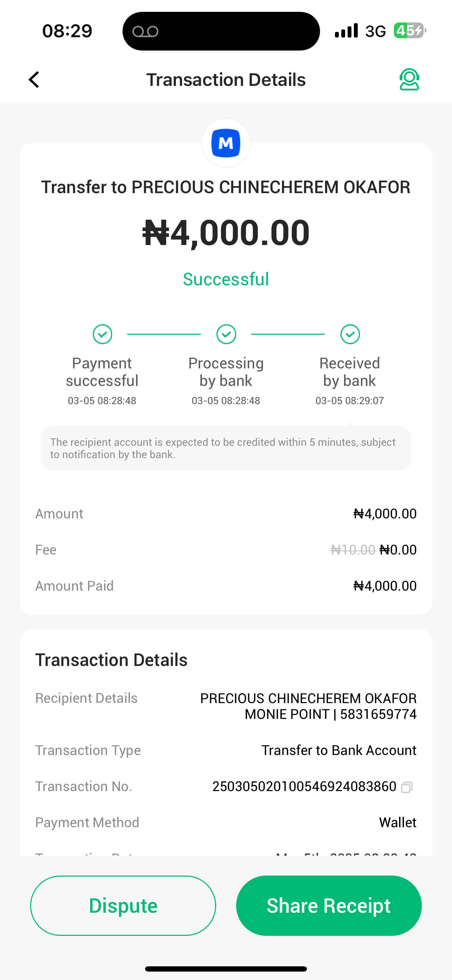Tap the voicemail icon in Dynamic Island
Screen dimensions: 452x980
coord(145,31)
